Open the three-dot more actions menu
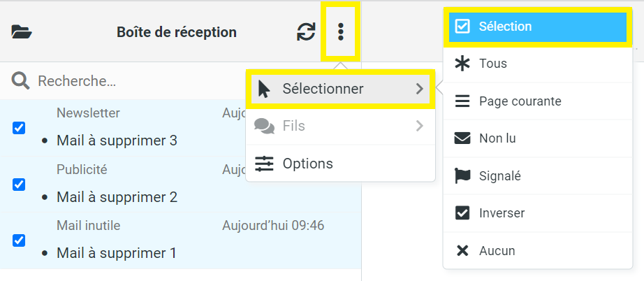This screenshot has width=644, height=281. coord(340,31)
